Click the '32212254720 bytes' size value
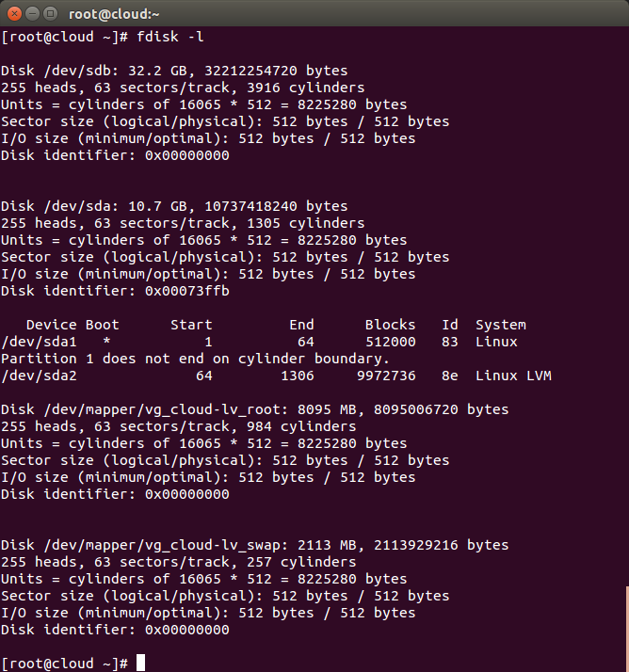The height and width of the screenshot is (672, 629). pyautogui.click(x=276, y=71)
